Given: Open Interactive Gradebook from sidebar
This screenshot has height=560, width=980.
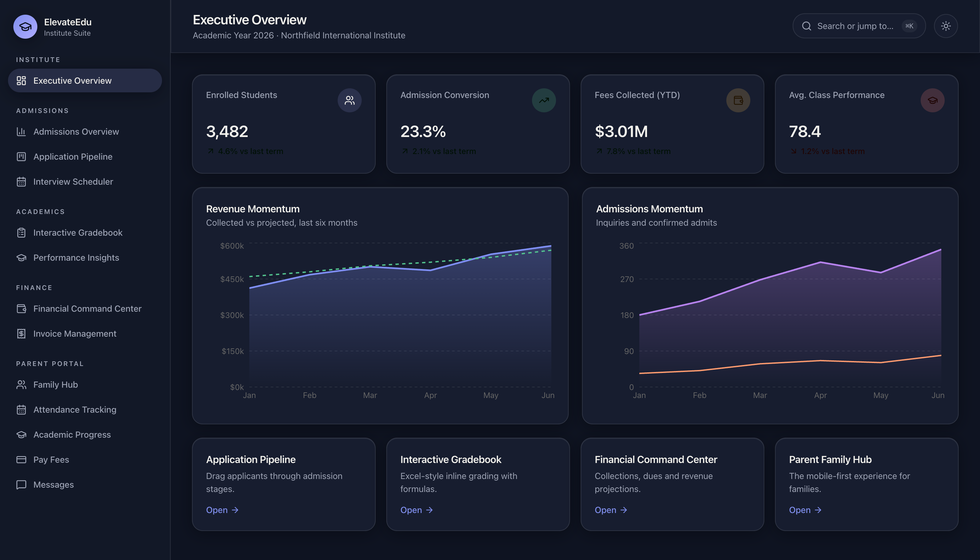Looking at the screenshot, I should [x=85, y=233].
